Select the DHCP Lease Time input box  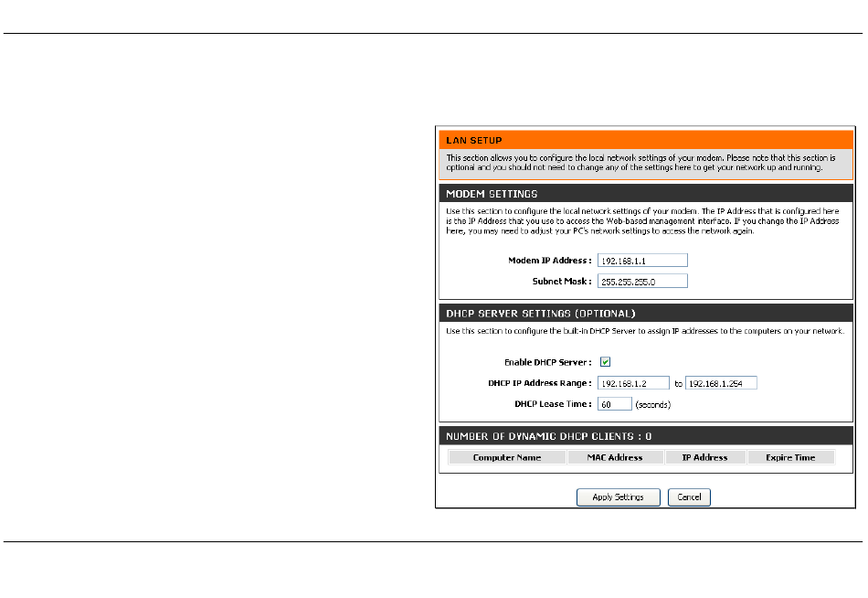click(x=614, y=404)
